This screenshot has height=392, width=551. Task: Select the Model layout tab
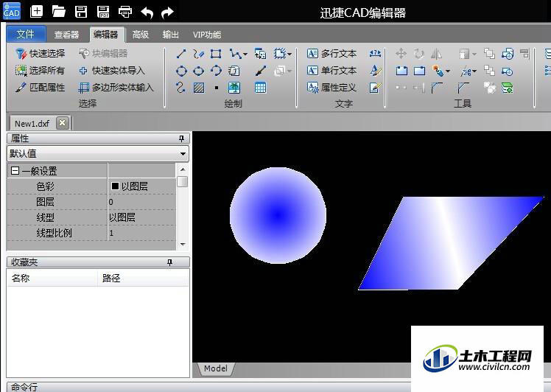(216, 368)
